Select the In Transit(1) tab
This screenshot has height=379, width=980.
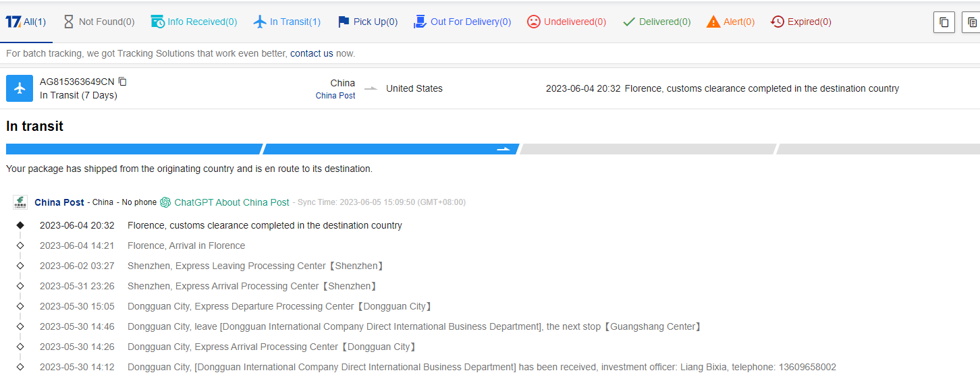click(287, 22)
